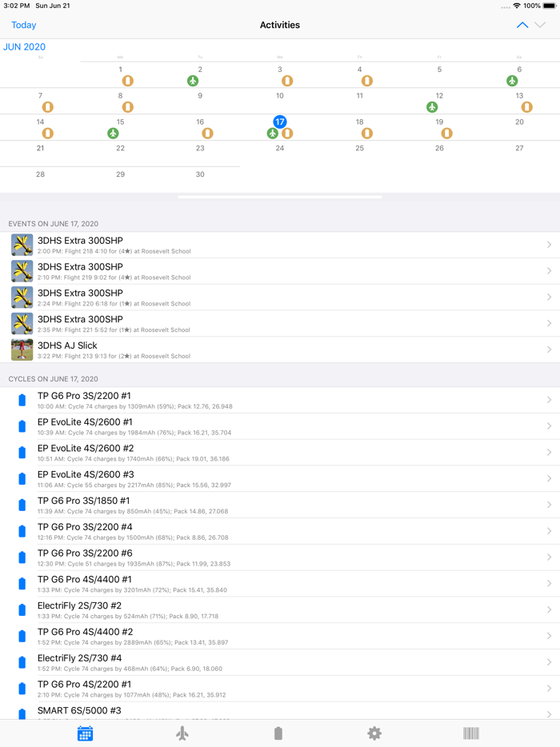Screen dimensions: 560x747
Task: Expand 3DHS AJ Slick row chevron
Action: (x=549, y=350)
